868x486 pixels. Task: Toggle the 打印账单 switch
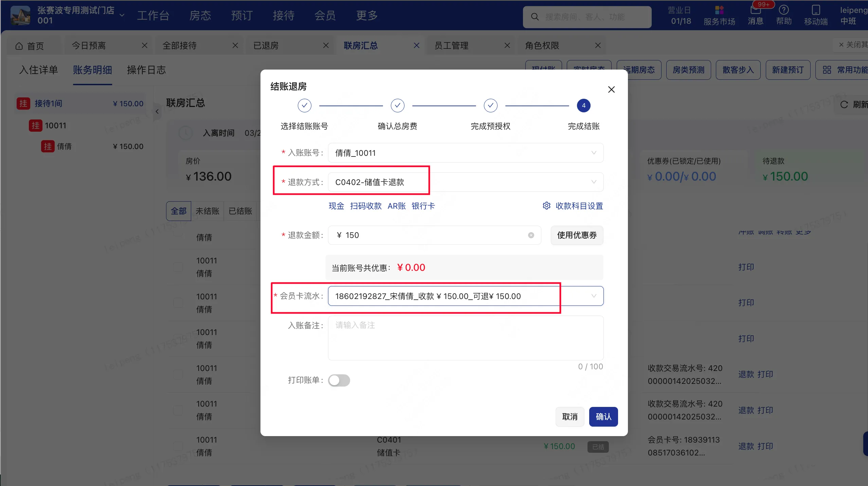point(339,380)
